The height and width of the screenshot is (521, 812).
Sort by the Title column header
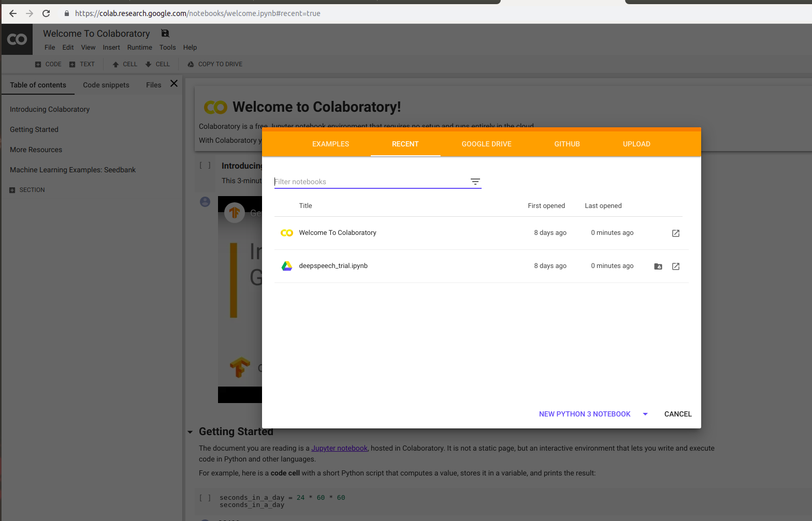tap(306, 205)
